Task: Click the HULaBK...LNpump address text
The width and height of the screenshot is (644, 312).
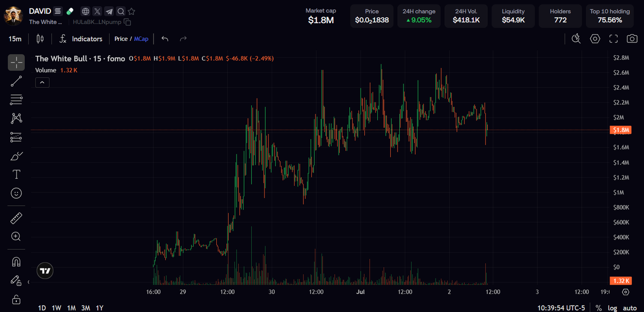Action: 97,22
